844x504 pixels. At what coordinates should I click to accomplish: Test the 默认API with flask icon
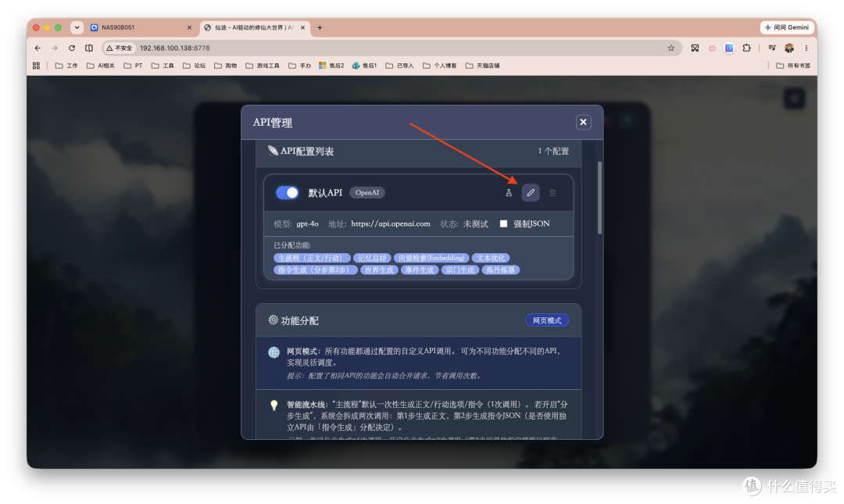coord(509,193)
